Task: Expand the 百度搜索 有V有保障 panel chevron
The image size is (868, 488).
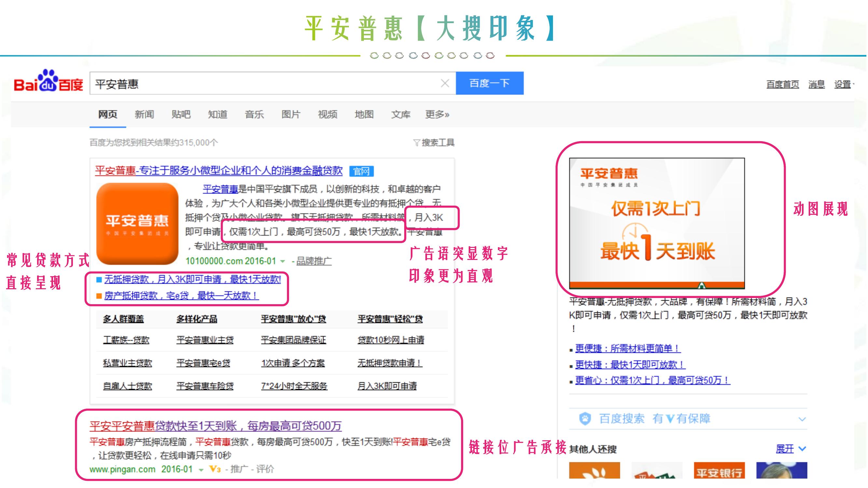Action: click(x=802, y=419)
